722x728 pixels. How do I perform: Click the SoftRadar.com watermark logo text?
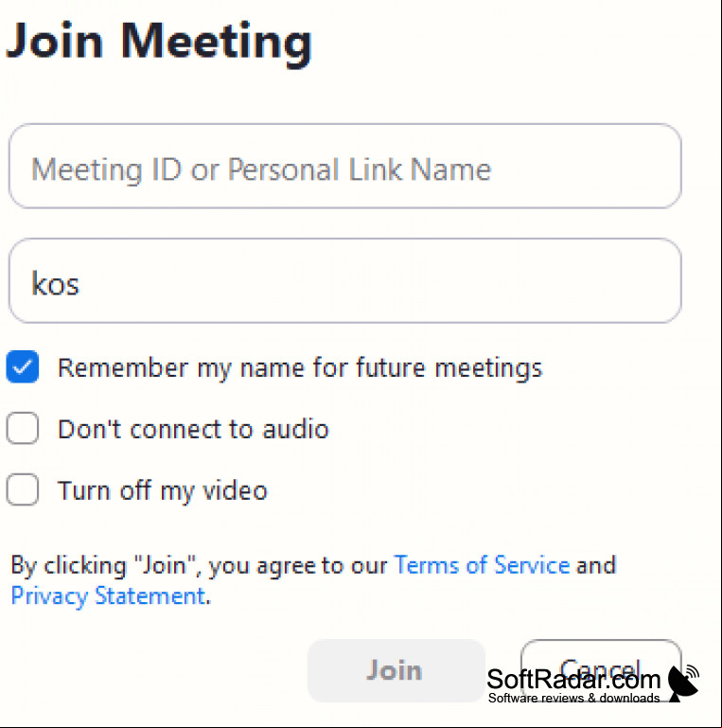coord(573,680)
